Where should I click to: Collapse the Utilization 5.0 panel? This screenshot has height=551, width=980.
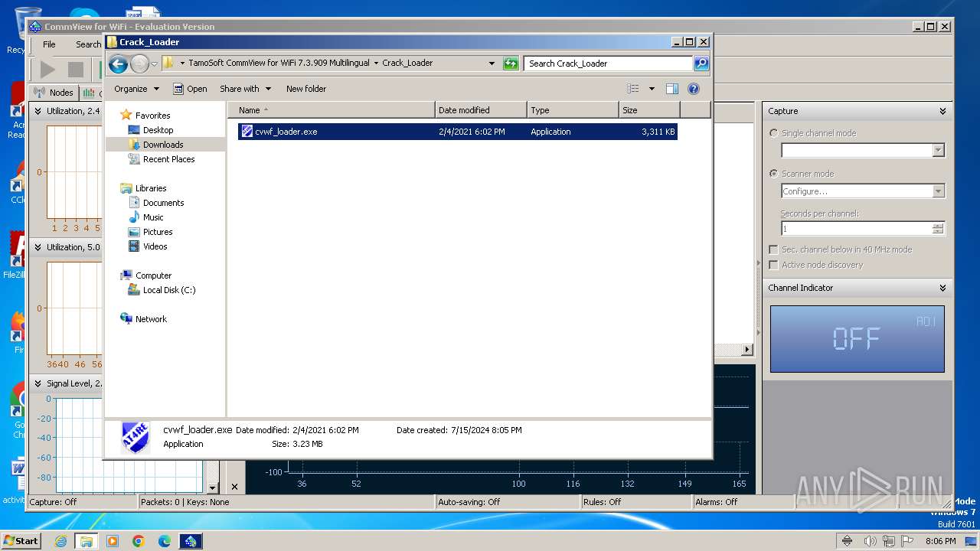[x=38, y=247]
